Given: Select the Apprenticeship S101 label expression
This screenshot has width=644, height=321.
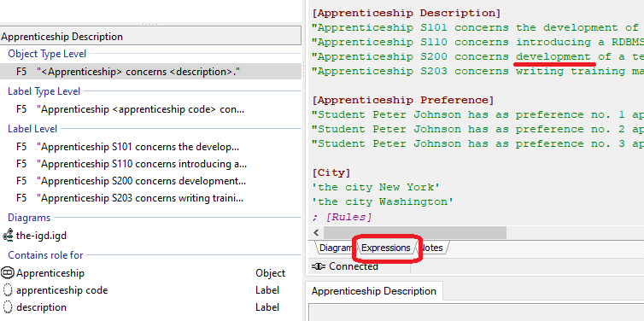Looking at the screenshot, I should [150, 147].
